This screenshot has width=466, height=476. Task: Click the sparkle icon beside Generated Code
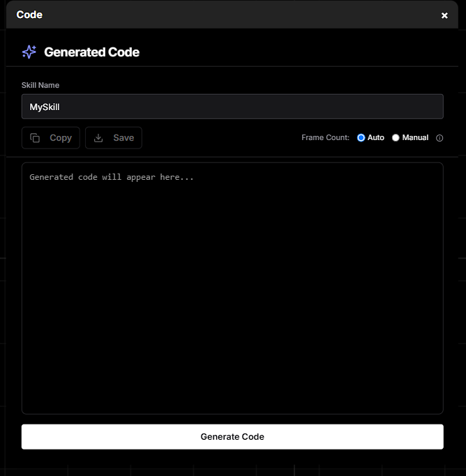(x=29, y=52)
